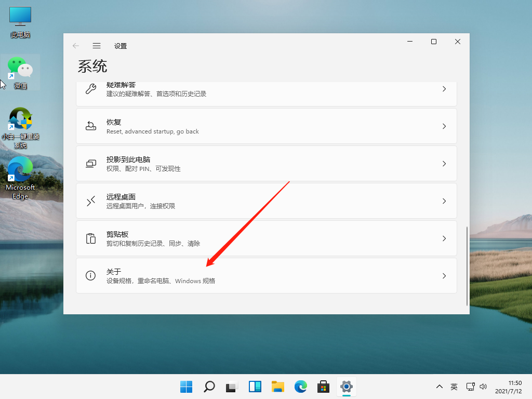Click the Settings window vertical scrollbar
This screenshot has height=399, width=532.
[467, 267]
